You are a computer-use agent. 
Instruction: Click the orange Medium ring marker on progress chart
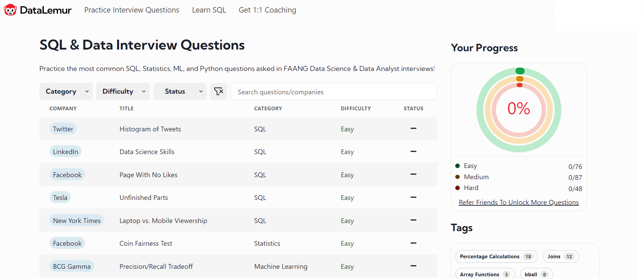(520, 79)
